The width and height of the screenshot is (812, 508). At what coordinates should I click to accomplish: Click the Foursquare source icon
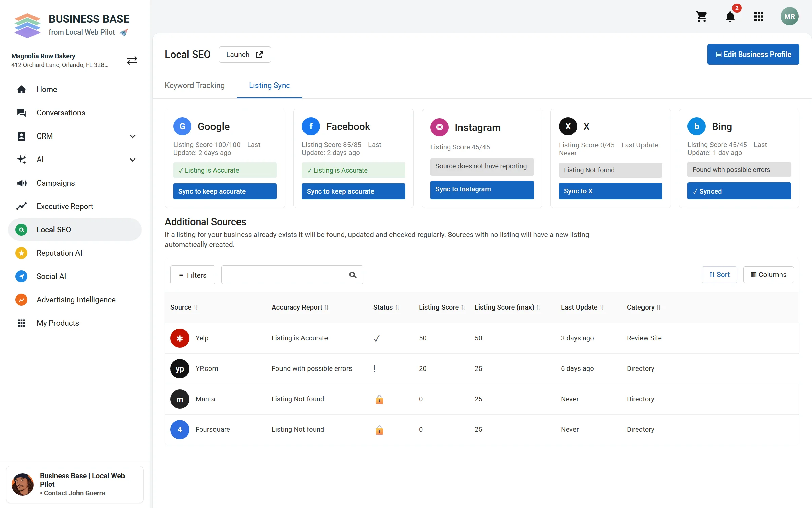tap(180, 429)
